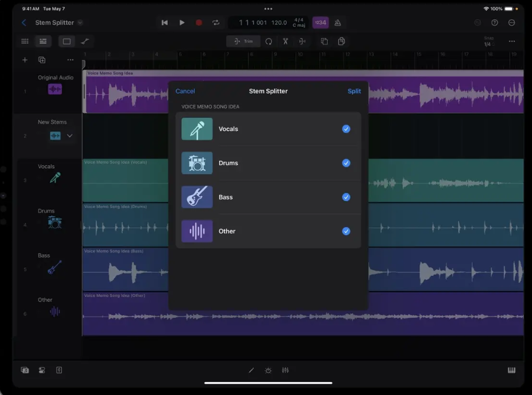Screen dimensions: 532x395
Task: Open the Mixer from bottom bar
Action: coord(285,370)
